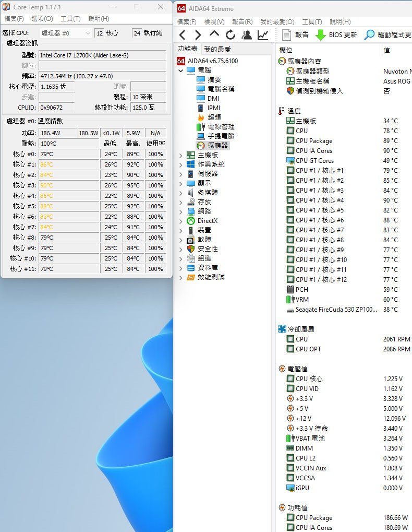Screen dimensions: 412x532
Task: Click the 資料庫 database icon in tree
Action: tap(191, 268)
